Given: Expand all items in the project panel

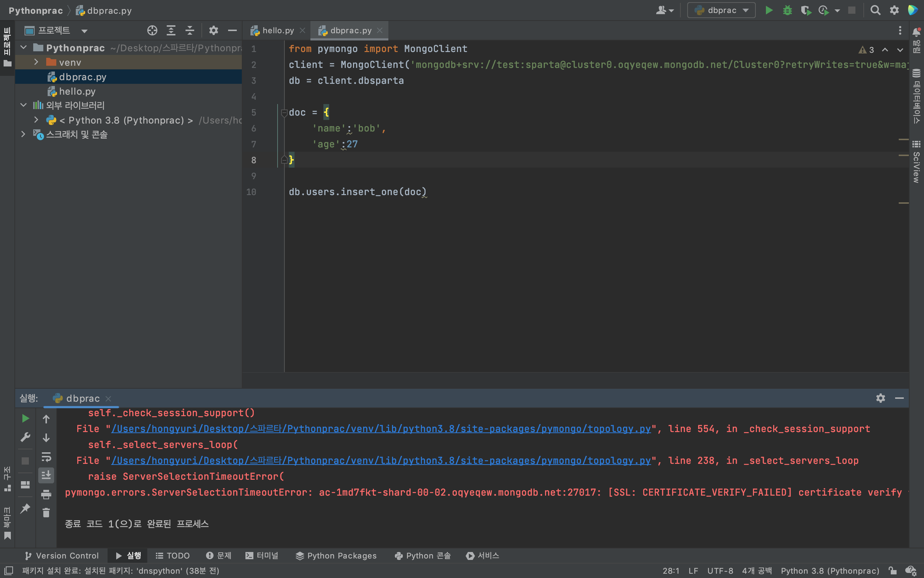Looking at the screenshot, I should pos(171,31).
